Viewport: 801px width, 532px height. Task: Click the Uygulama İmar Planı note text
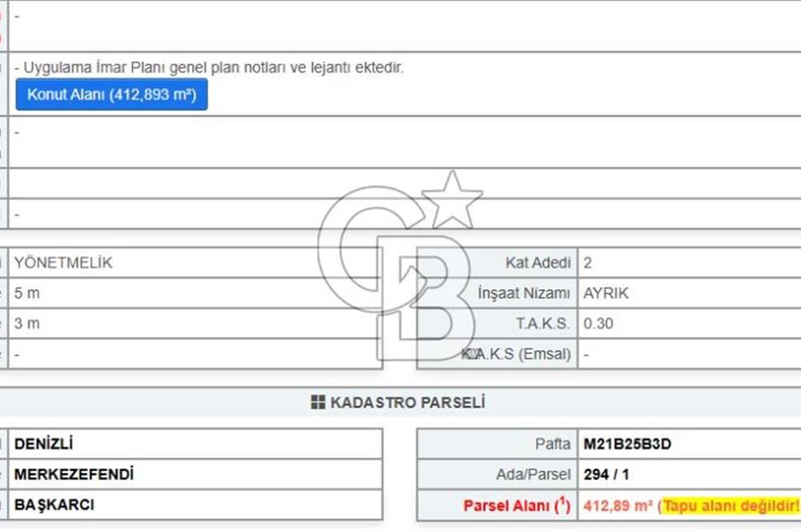[x=213, y=68]
